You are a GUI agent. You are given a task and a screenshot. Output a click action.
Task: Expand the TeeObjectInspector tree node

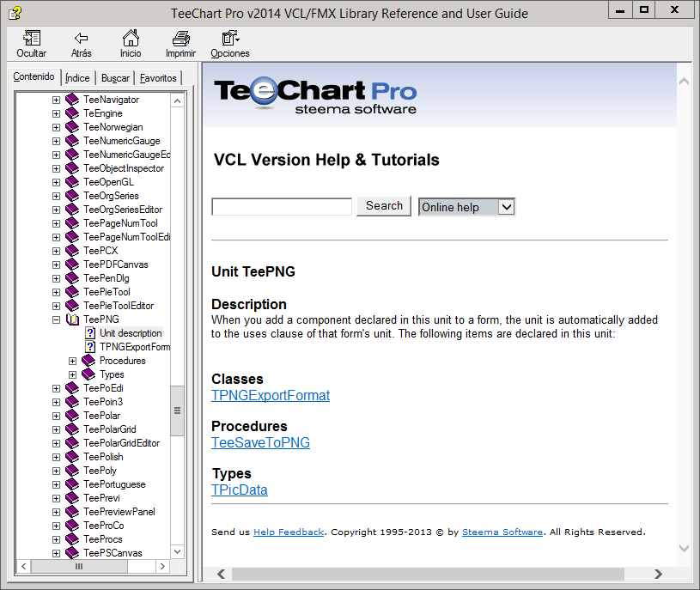56,168
